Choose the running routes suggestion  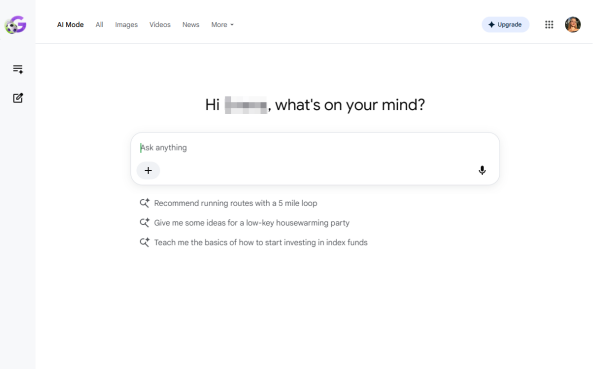tap(228, 203)
